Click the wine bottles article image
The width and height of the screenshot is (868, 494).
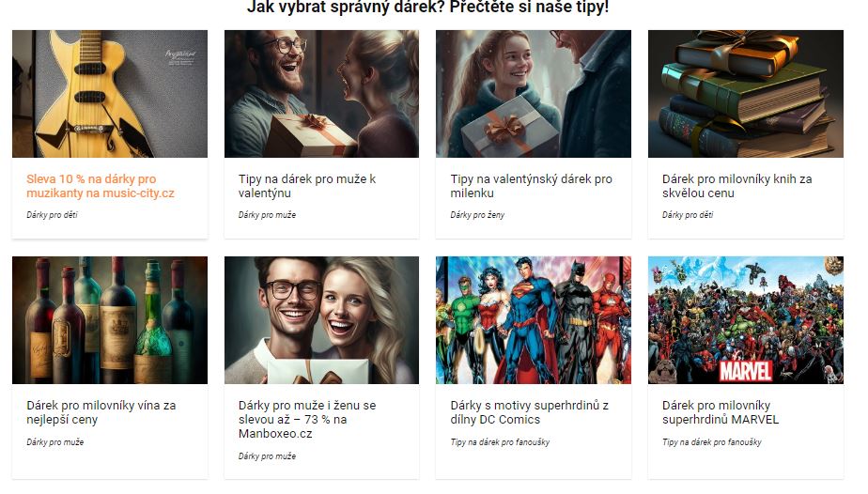pyautogui.click(x=110, y=319)
